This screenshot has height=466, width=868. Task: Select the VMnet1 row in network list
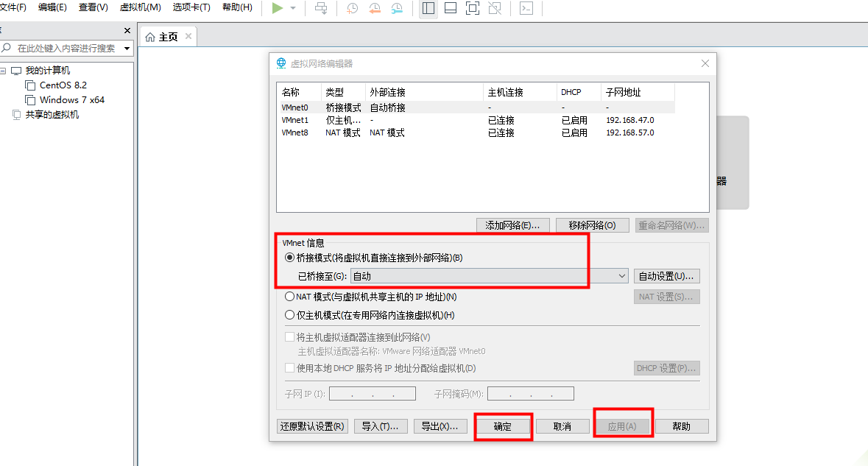(x=476, y=120)
